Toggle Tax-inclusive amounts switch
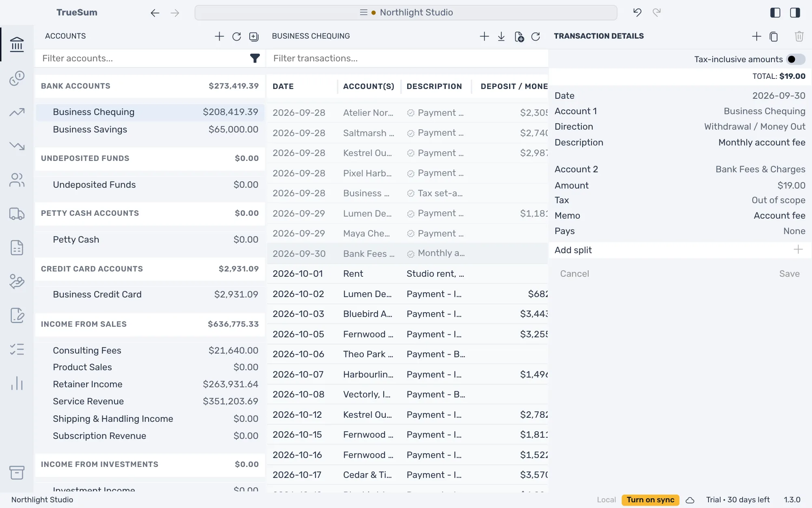The image size is (812, 508). (x=795, y=59)
